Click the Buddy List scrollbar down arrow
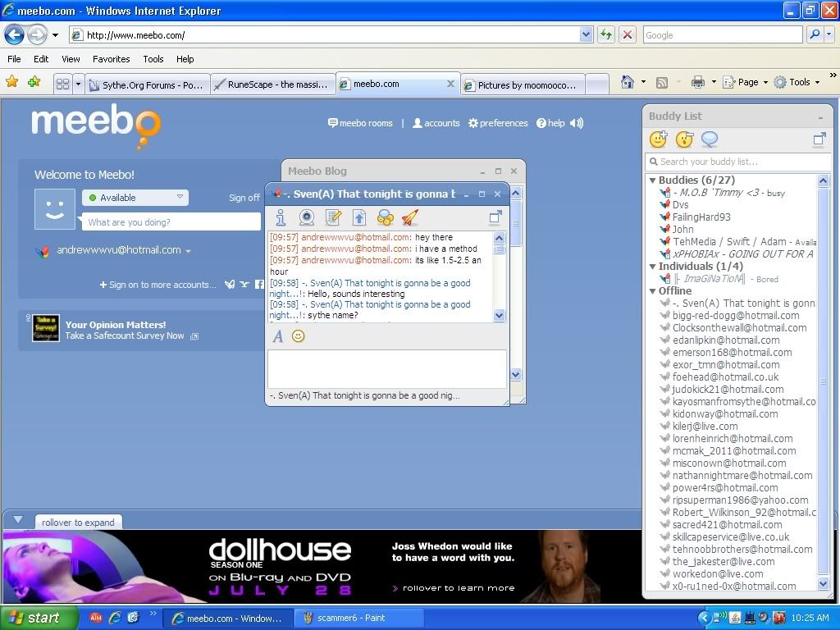The image size is (840, 630). click(824, 584)
